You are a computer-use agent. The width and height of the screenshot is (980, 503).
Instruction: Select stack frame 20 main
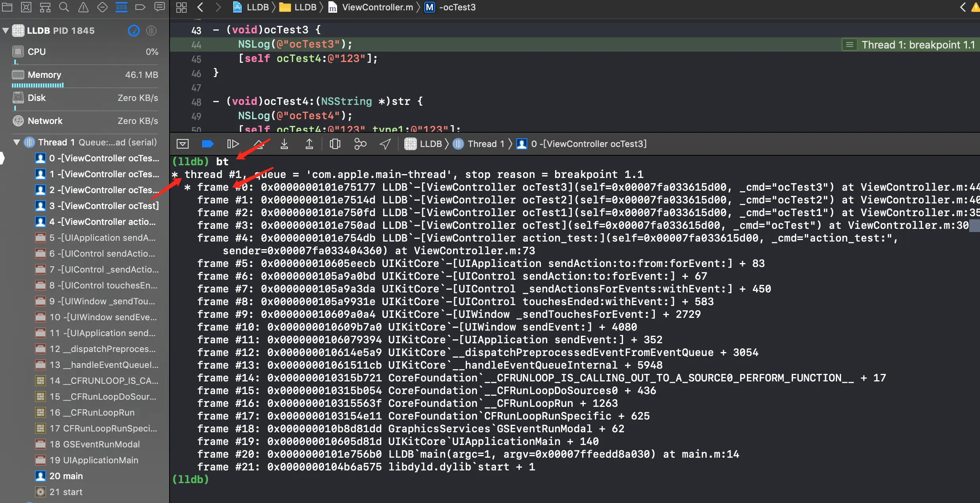tap(66, 476)
